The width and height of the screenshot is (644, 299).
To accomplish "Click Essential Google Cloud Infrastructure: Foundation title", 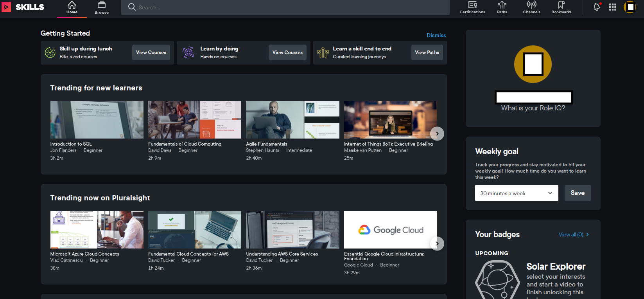I will tap(384, 256).
